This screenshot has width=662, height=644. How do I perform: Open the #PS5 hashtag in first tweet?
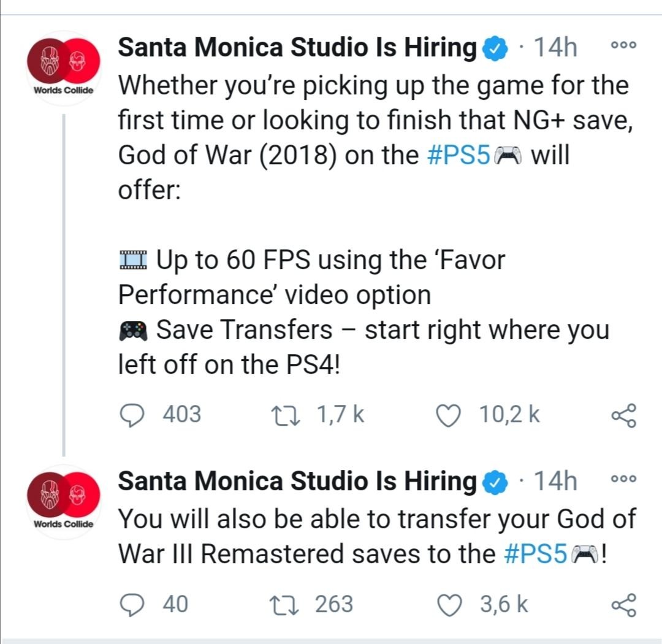pos(458,155)
